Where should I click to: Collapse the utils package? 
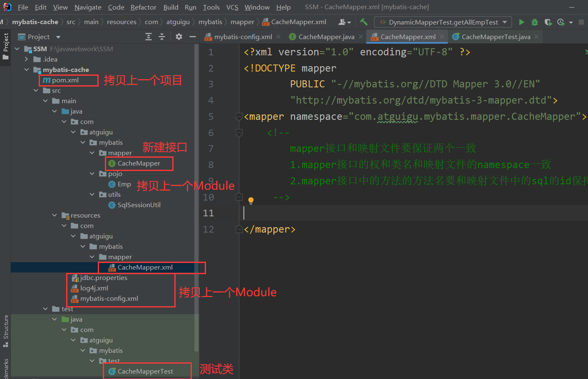92,195
